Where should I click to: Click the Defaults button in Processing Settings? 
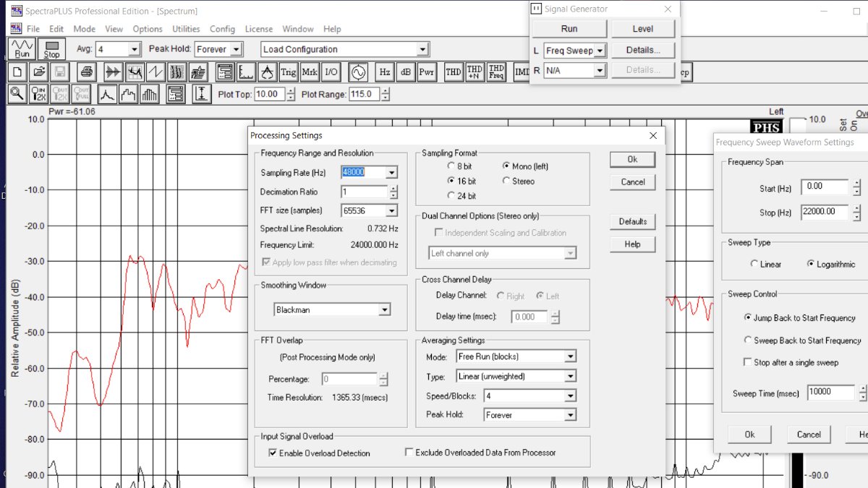pyautogui.click(x=632, y=221)
